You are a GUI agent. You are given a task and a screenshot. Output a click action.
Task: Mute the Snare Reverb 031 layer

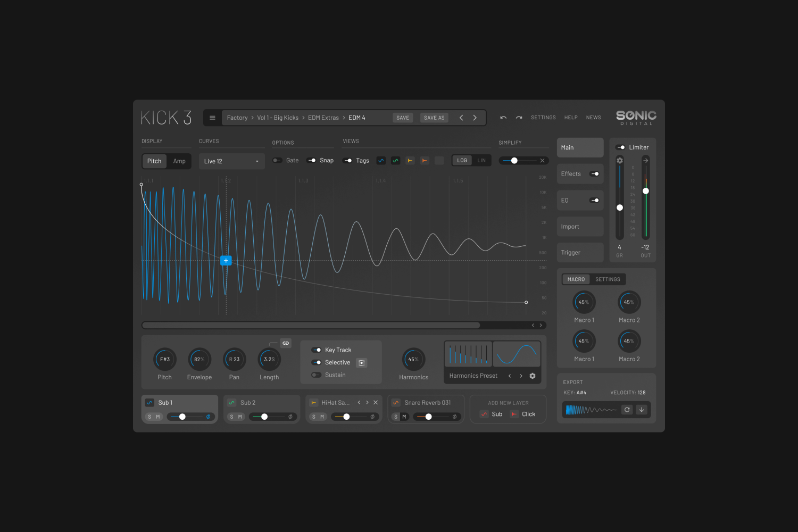[404, 417]
